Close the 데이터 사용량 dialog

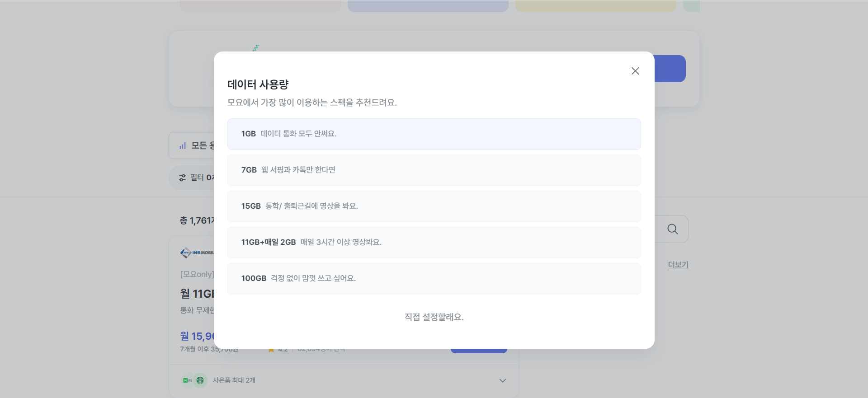635,71
